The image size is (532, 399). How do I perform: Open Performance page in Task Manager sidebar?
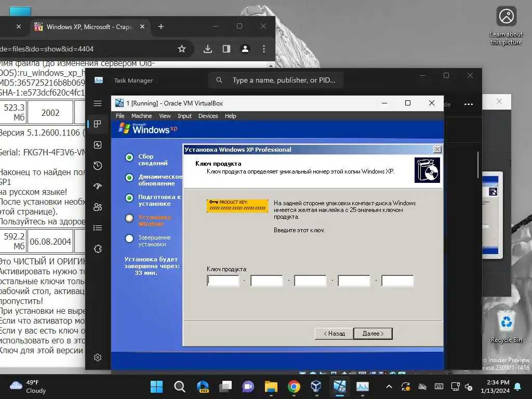[98, 145]
